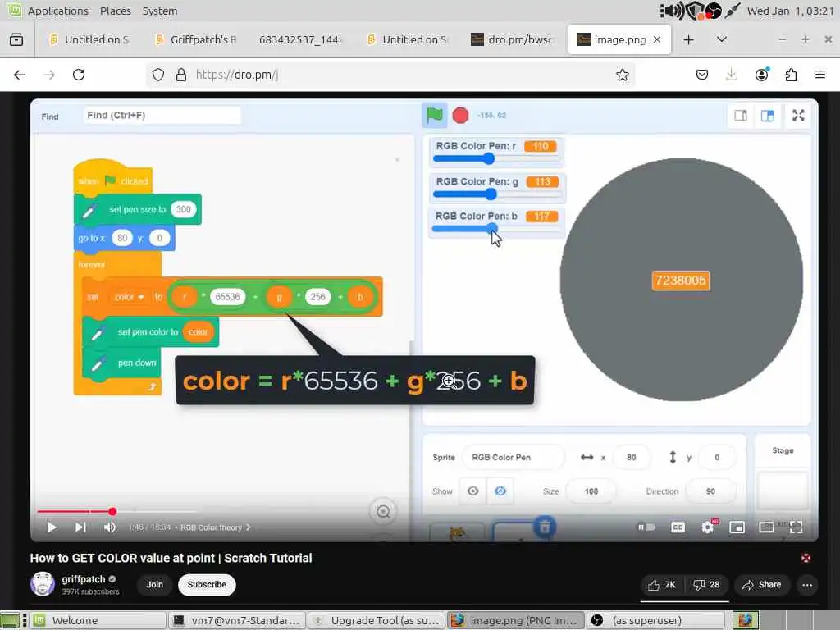Open the color variable dropdown in set block
The image size is (840, 630).
[129, 297]
